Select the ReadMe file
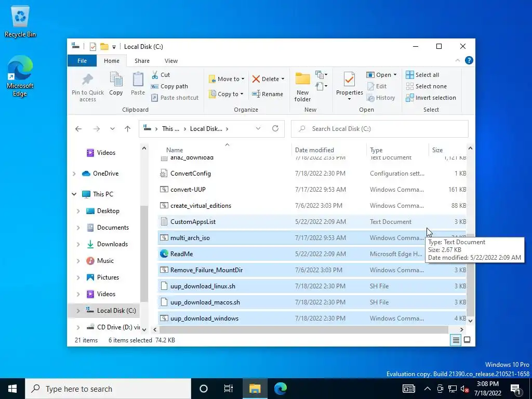Screen dimensions: 532x399 (312, 254)
